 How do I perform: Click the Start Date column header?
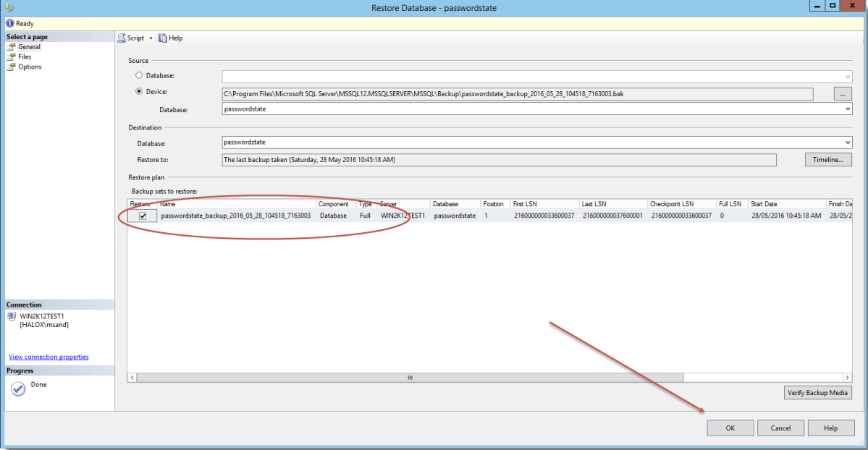787,204
